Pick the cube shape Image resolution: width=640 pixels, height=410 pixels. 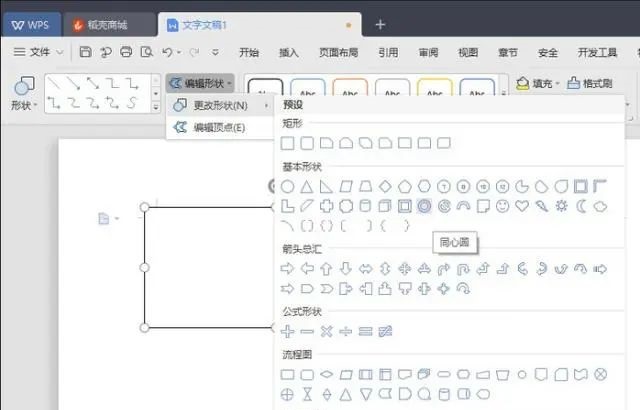[385, 206]
